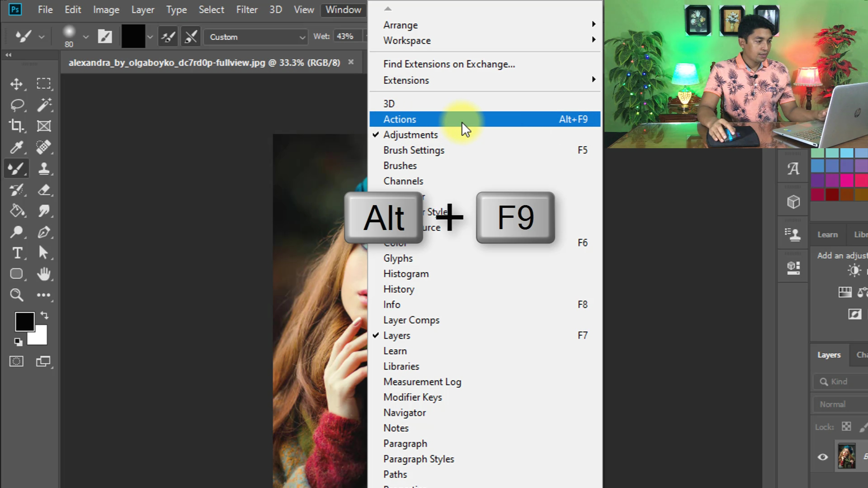Select the Move tool

tap(17, 84)
